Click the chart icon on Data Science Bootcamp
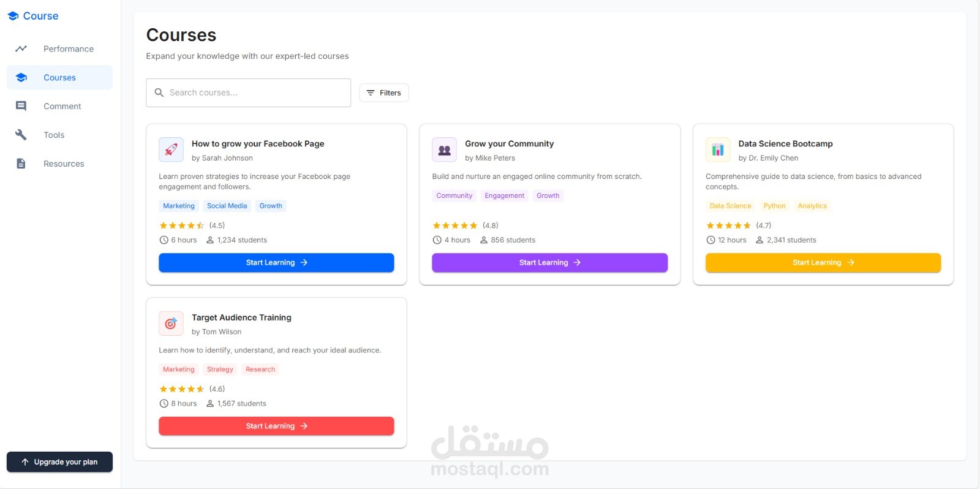This screenshot has height=489, width=980. tap(718, 150)
